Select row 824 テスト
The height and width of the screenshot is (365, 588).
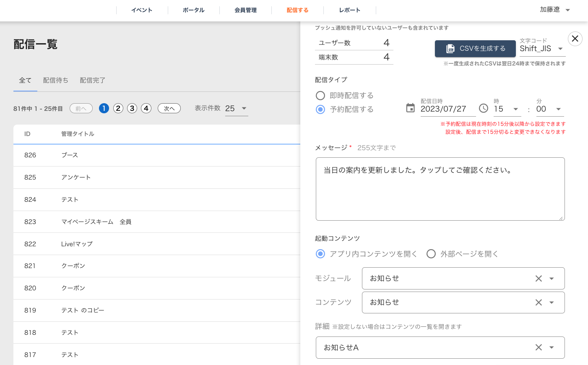coord(157,200)
